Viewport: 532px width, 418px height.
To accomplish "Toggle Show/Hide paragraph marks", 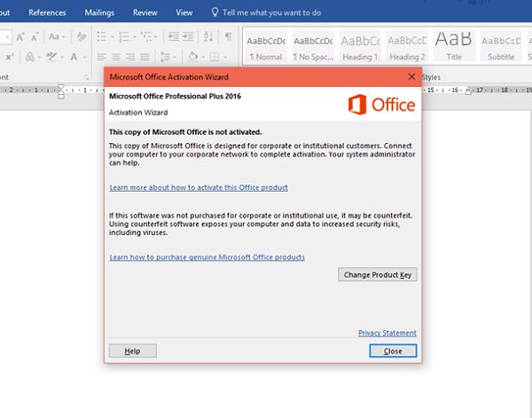I will (x=229, y=36).
